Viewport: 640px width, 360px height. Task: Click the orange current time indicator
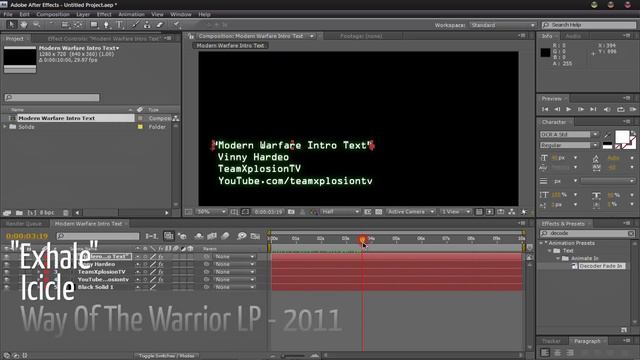[x=362, y=240]
